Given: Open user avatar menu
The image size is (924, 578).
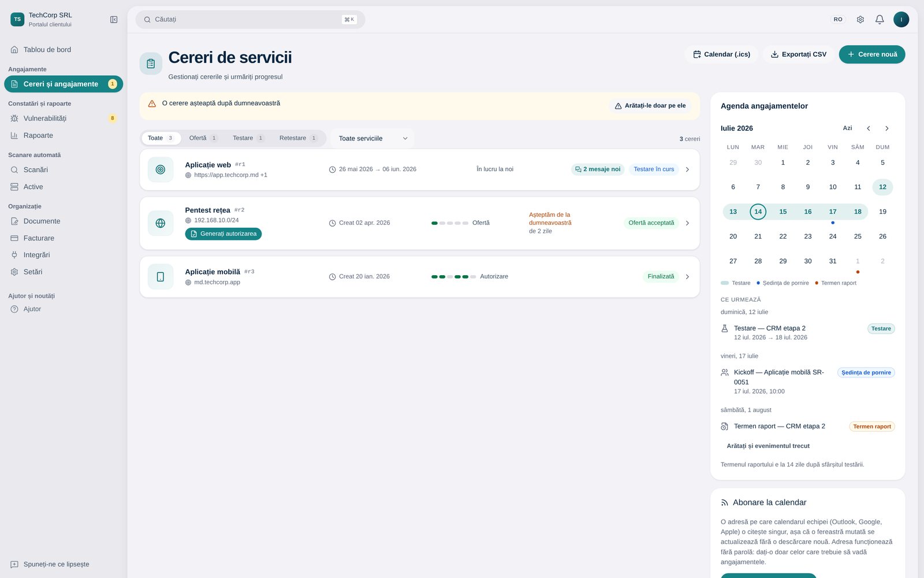Looking at the screenshot, I should [x=901, y=20].
